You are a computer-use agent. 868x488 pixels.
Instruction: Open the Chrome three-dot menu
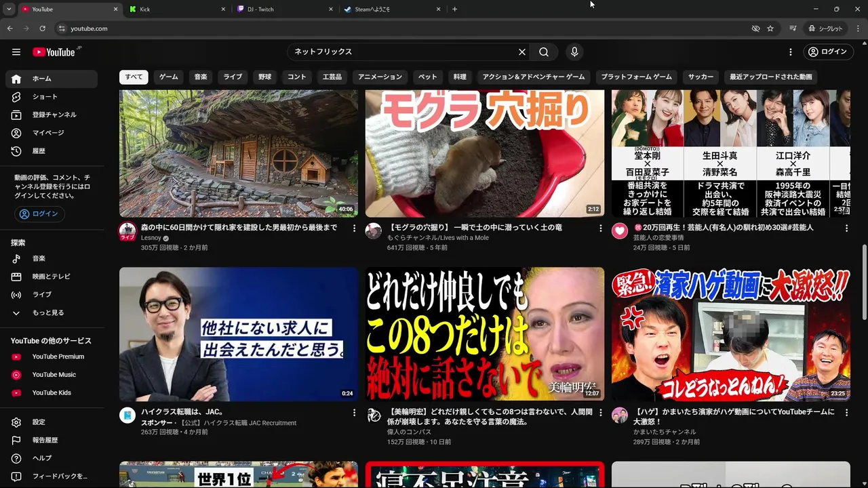[x=858, y=28]
